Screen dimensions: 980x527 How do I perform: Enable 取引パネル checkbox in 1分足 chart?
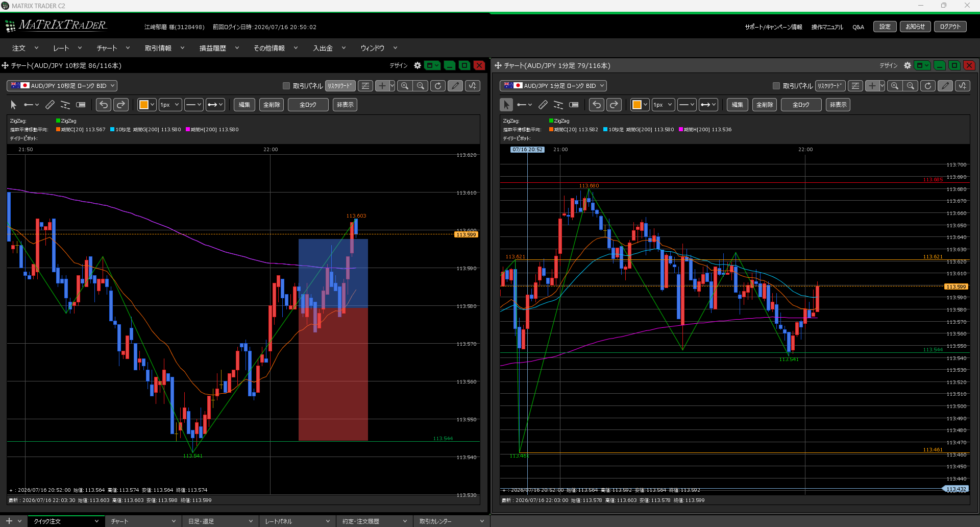[776, 86]
